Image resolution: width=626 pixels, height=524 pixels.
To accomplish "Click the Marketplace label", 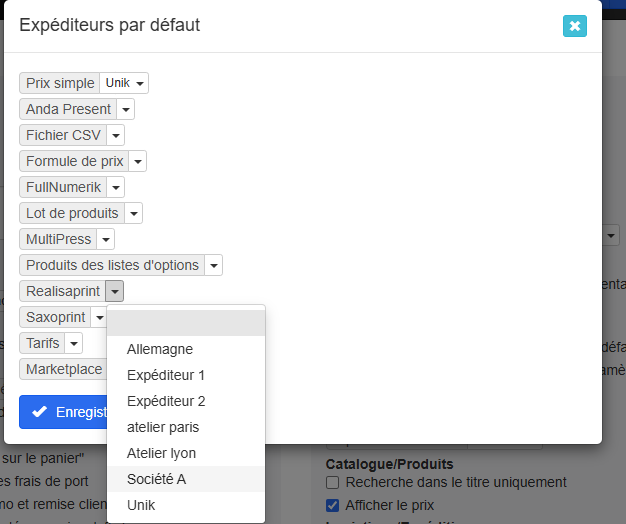I will (x=64, y=369).
